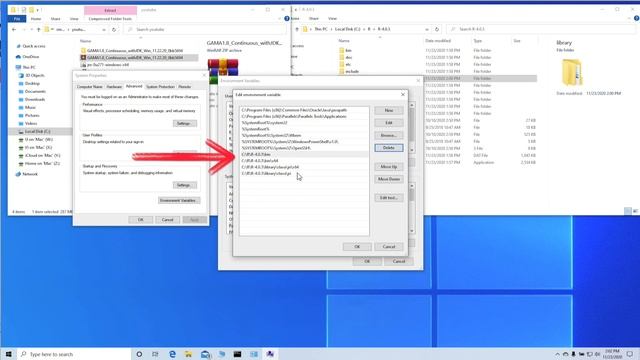Open Compressed Folder Tools tab

[x=110, y=19]
